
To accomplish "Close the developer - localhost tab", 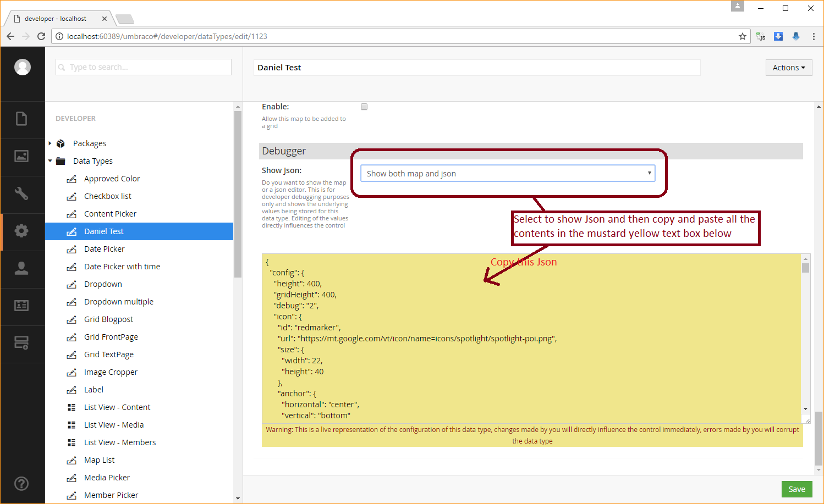I will pyautogui.click(x=105, y=19).
